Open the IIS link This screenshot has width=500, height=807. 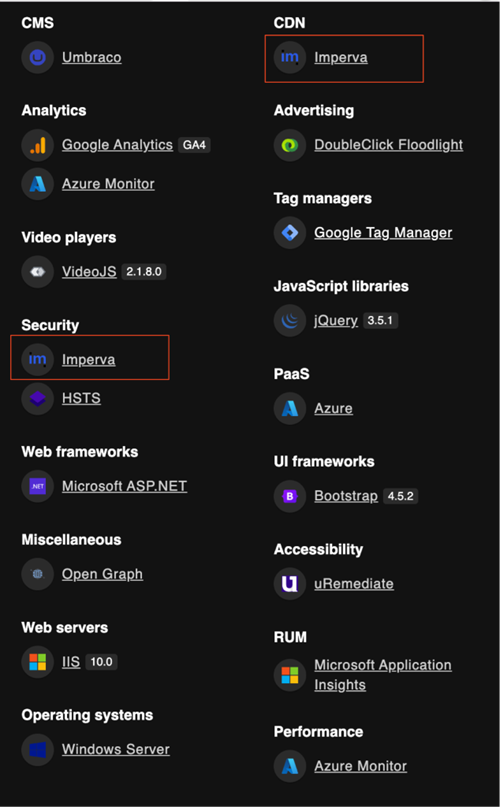click(x=71, y=662)
